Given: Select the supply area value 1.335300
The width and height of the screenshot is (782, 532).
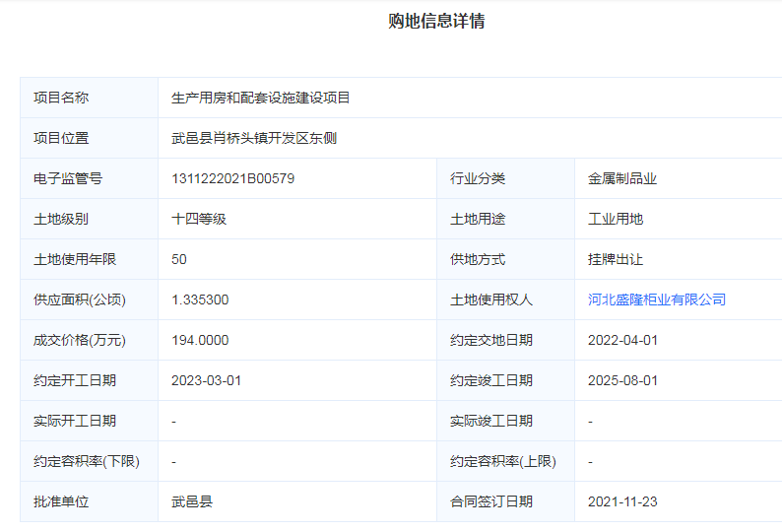Looking at the screenshot, I should [200, 299].
